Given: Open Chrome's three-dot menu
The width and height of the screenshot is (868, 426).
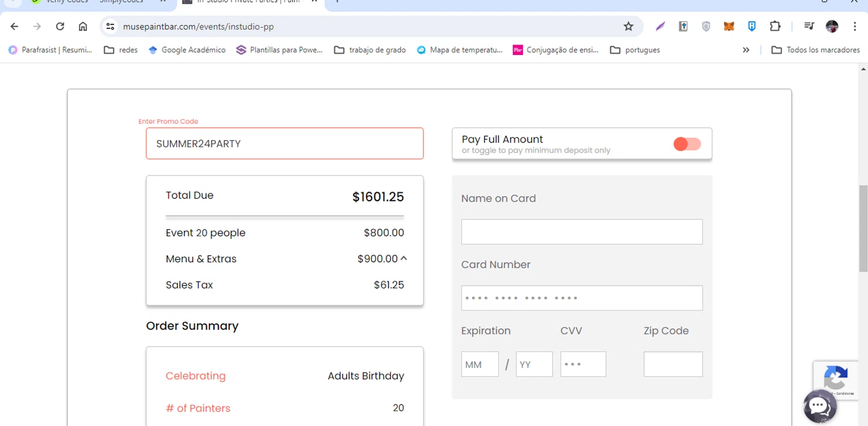Looking at the screenshot, I should 855,27.
